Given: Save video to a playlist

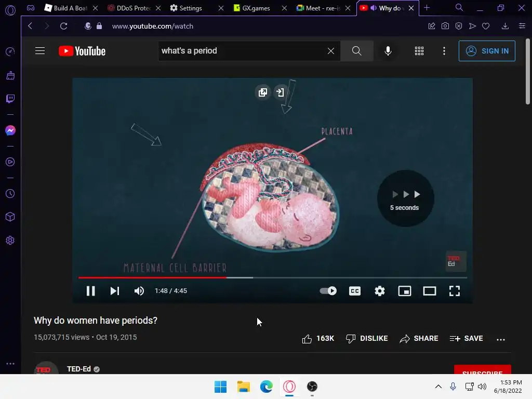Looking at the screenshot, I should pyautogui.click(x=466, y=339).
